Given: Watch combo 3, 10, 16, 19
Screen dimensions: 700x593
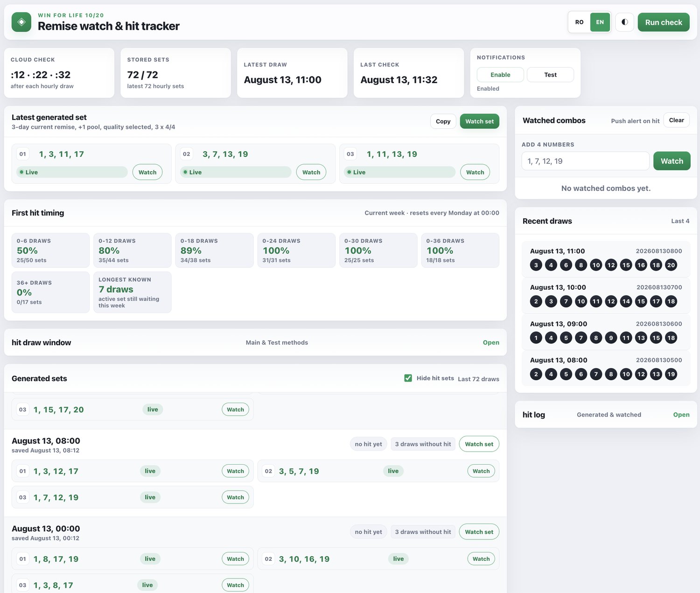Looking at the screenshot, I should click(x=481, y=559).
